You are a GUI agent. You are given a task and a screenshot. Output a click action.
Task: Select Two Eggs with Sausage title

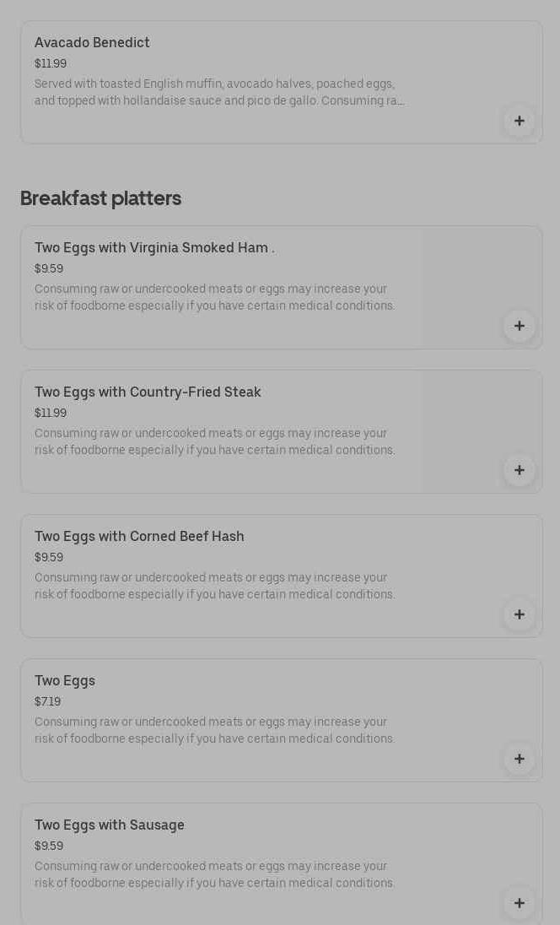click(110, 825)
